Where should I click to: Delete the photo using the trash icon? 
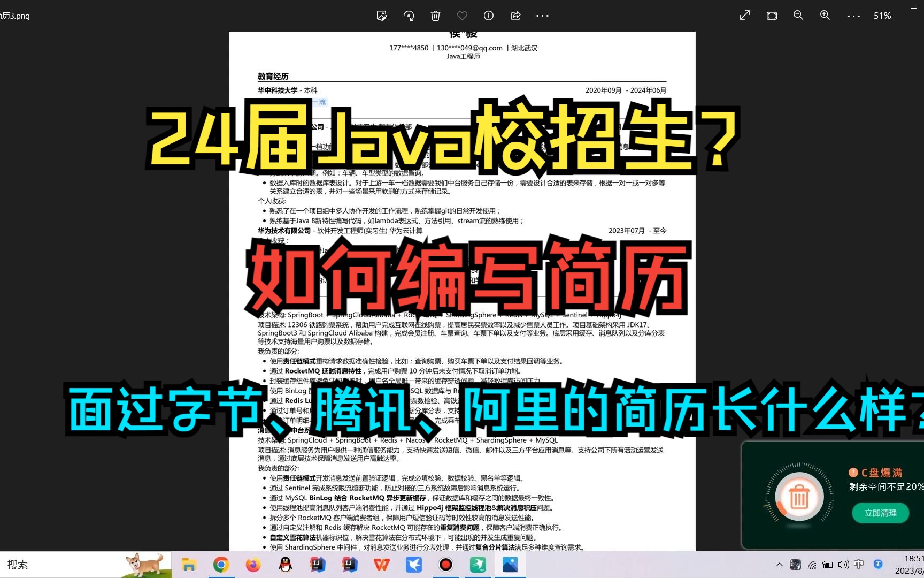coord(435,16)
